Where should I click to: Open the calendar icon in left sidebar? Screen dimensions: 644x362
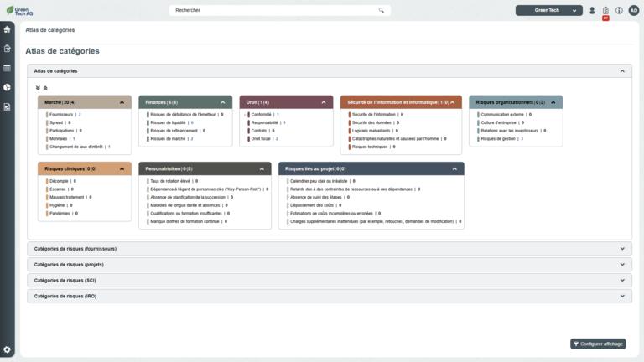[x=8, y=68]
